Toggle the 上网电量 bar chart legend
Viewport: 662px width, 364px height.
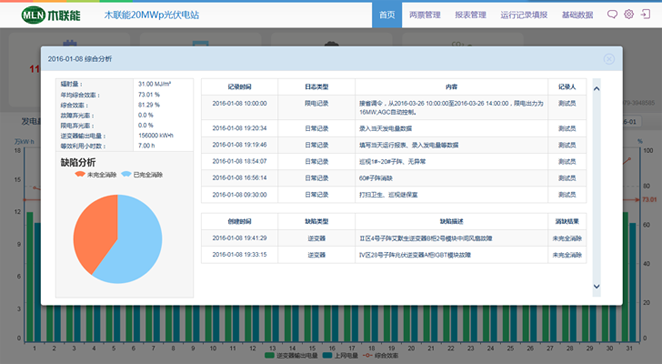tap(340, 356)
